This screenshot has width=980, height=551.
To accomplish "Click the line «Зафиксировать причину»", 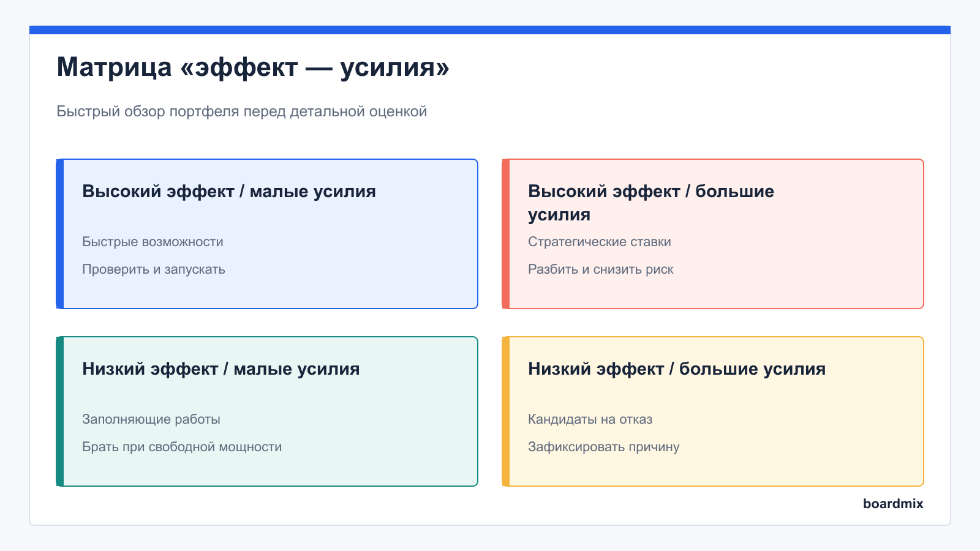I will 604,447.
